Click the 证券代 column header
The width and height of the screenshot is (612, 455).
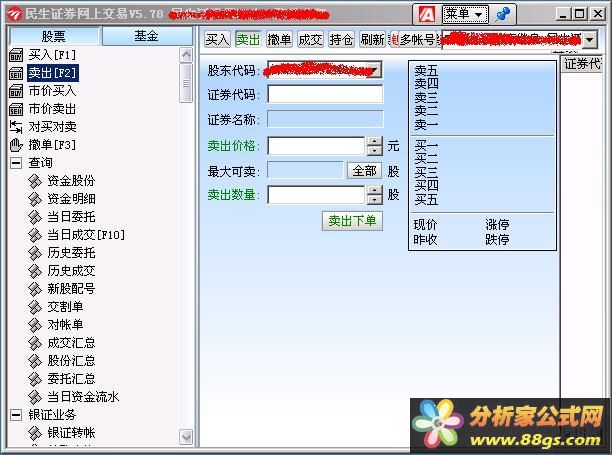582,64
